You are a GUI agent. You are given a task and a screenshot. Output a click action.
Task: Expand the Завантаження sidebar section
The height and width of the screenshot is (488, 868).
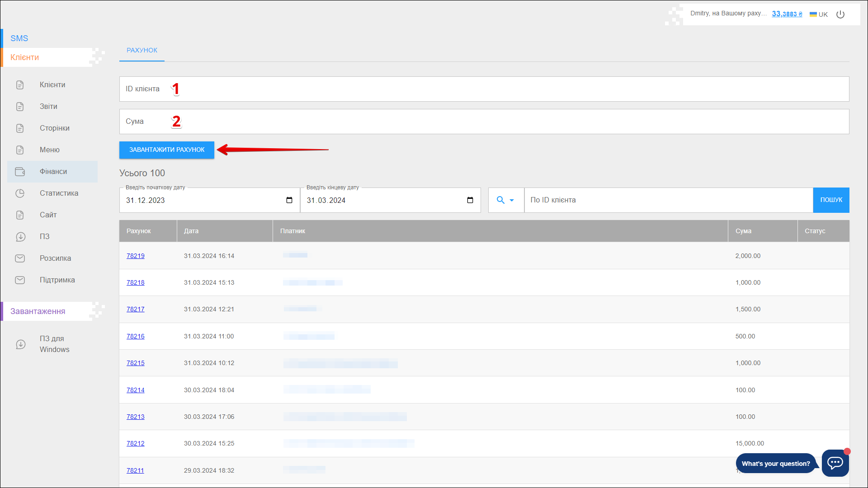point(38,311)
